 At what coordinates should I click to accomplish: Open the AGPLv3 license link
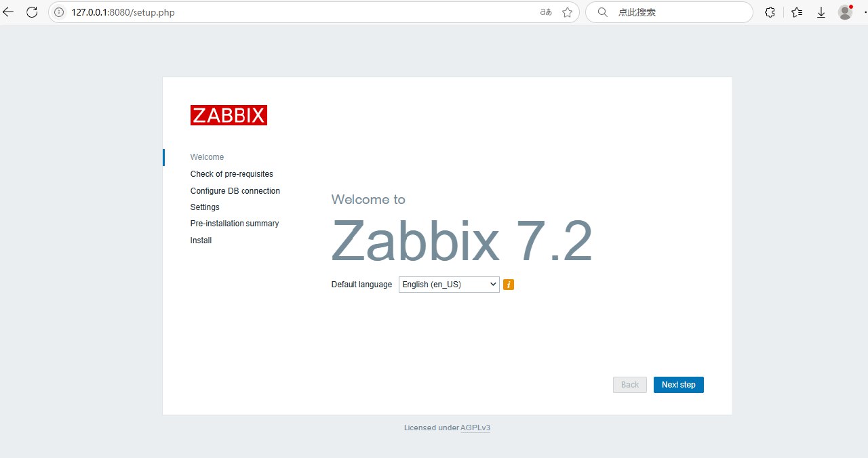pyautogui.click(x=475, y=428)
